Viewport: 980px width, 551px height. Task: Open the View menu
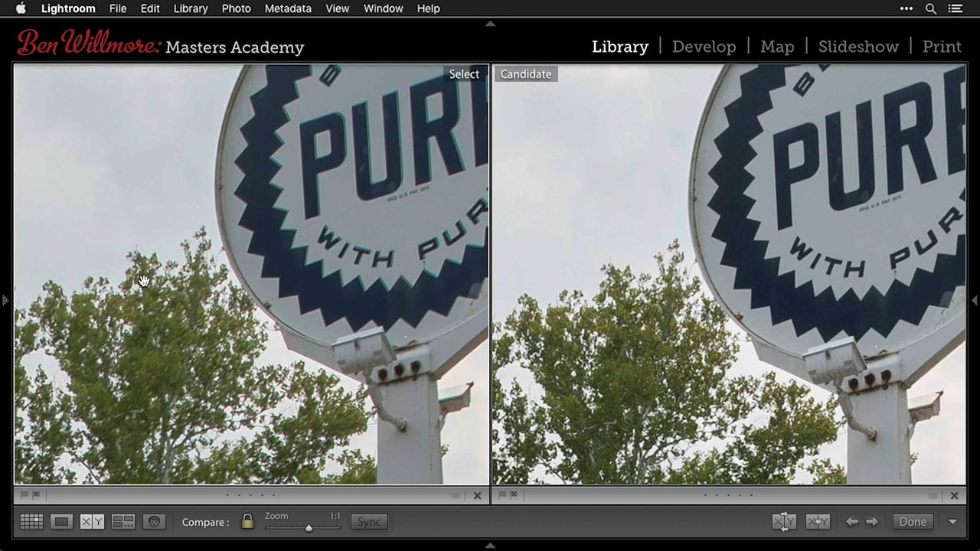point(337,8)
